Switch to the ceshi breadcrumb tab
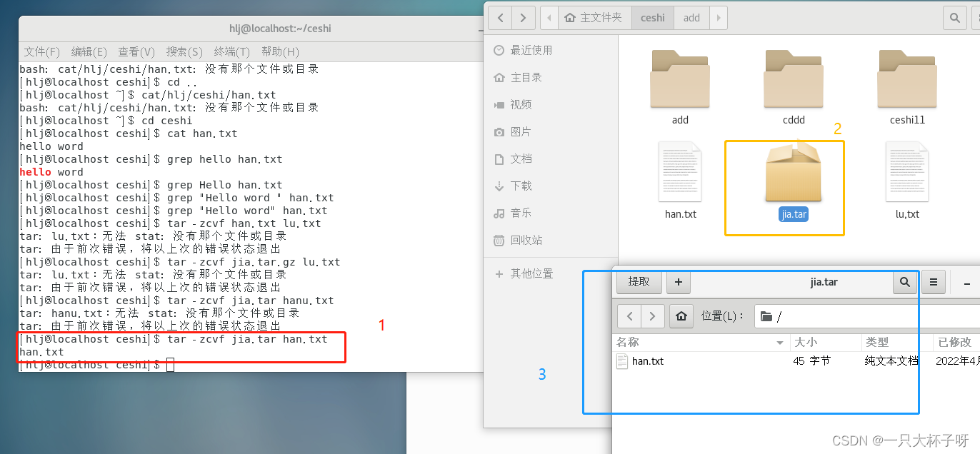Viewport: 980px width, 454px height. (x=652, y=17)
